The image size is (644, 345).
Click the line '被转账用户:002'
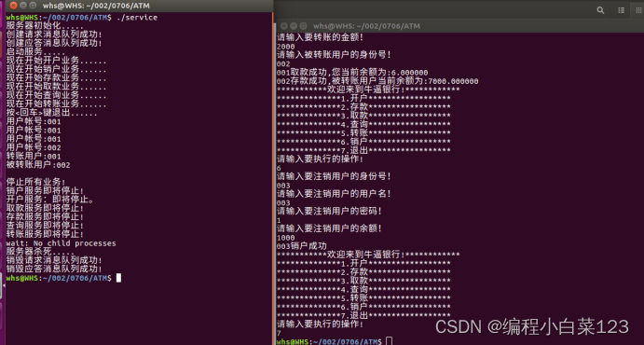[38, 165]
